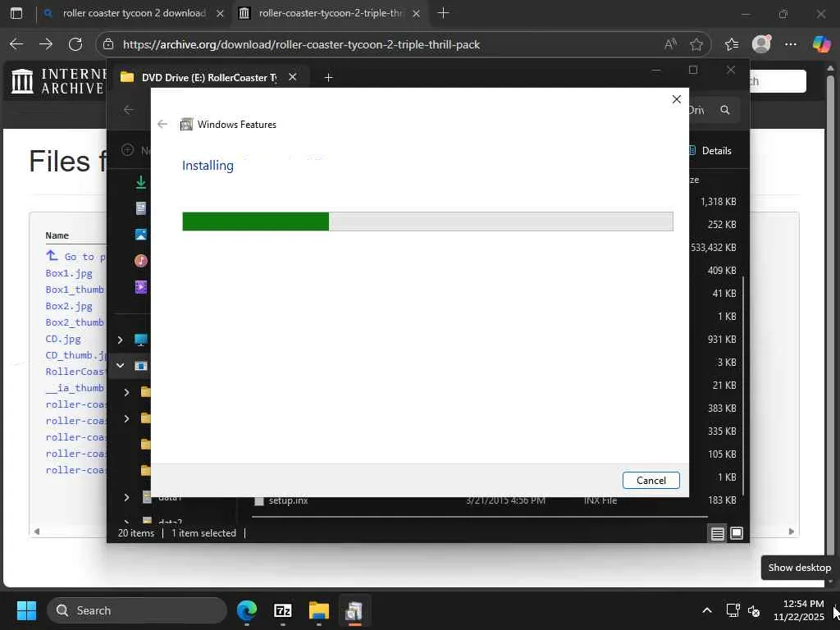Viewport: 840px width, 630px height.
Task: Open Copilot in Edge
Action: pos(821,44)
